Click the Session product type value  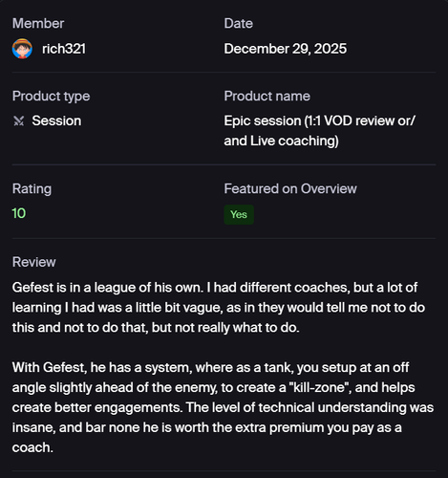tap(56, 120)
